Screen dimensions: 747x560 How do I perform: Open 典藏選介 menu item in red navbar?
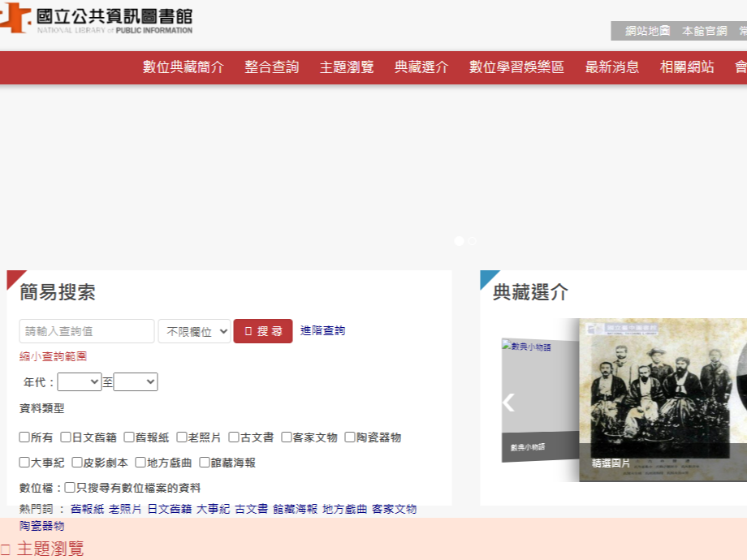coord(421,67)
